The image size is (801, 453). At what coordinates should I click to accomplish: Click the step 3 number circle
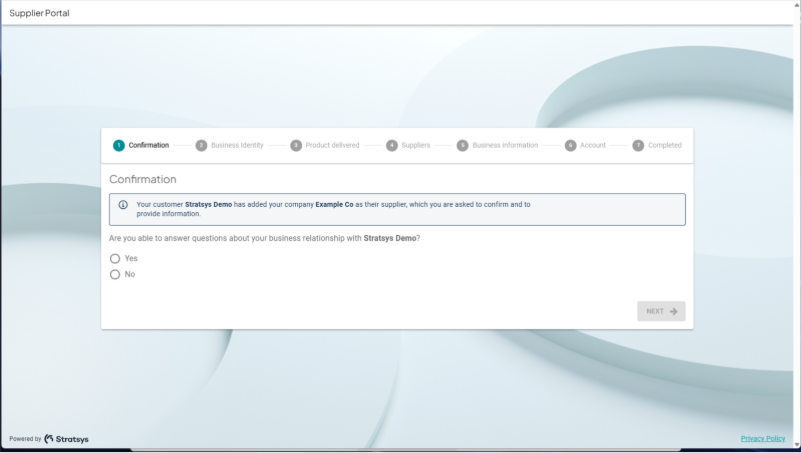pos(296,145)
